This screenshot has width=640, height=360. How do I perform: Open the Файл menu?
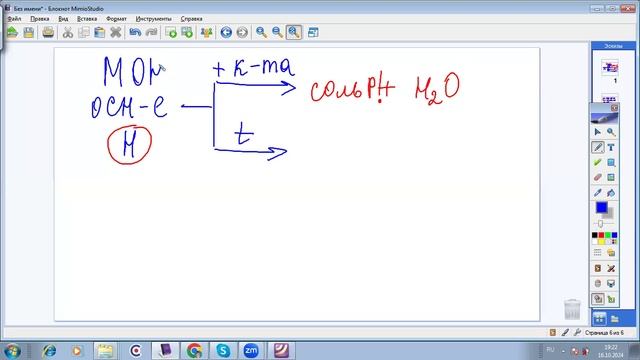coord(14,19)
